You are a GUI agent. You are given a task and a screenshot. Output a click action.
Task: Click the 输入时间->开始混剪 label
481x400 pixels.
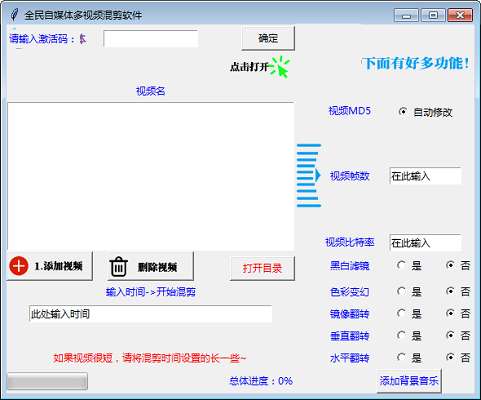(x=151, y=292)
